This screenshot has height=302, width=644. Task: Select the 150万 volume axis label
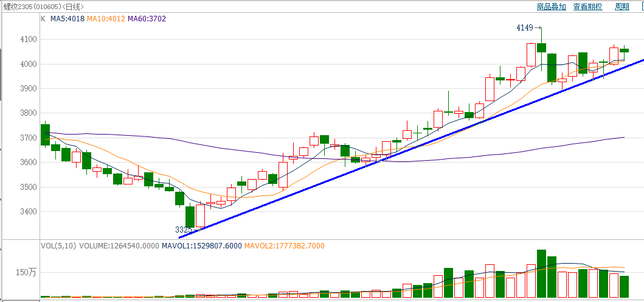(x=26, y=272)
